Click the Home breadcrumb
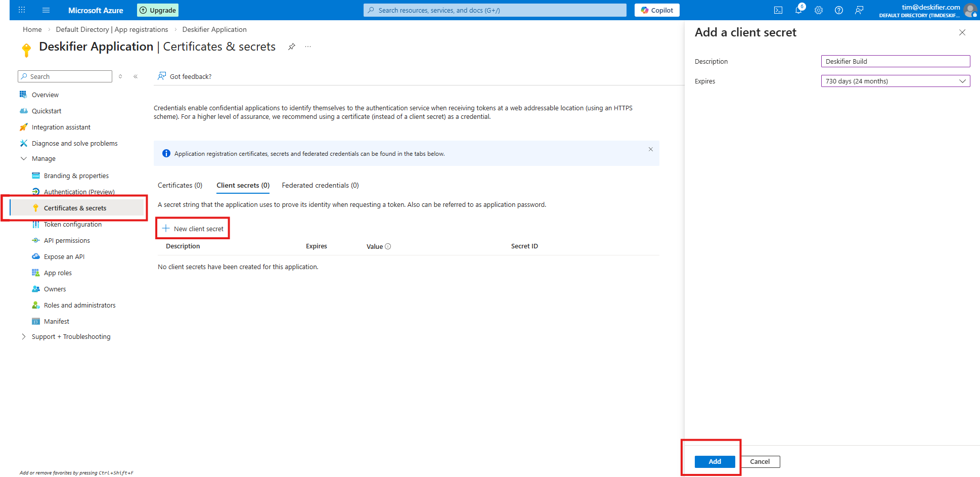The height and width of the screenshot is (477, 980). click(32, 29)
